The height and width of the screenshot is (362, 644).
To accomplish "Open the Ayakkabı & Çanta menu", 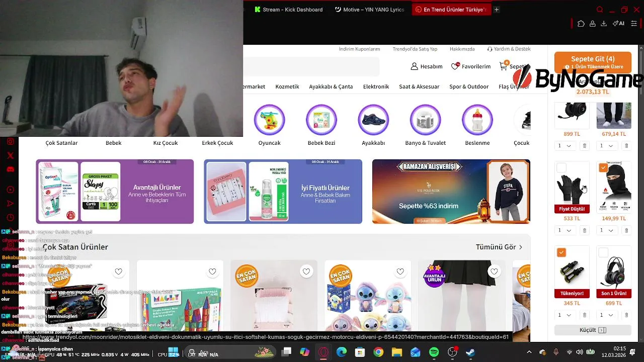I will (331, 86).
